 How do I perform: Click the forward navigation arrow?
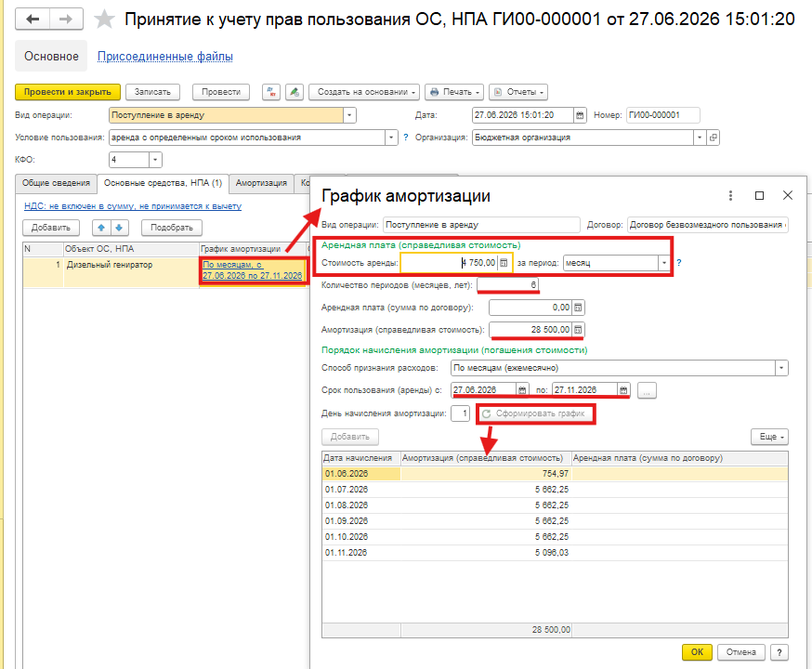point(66,20)
